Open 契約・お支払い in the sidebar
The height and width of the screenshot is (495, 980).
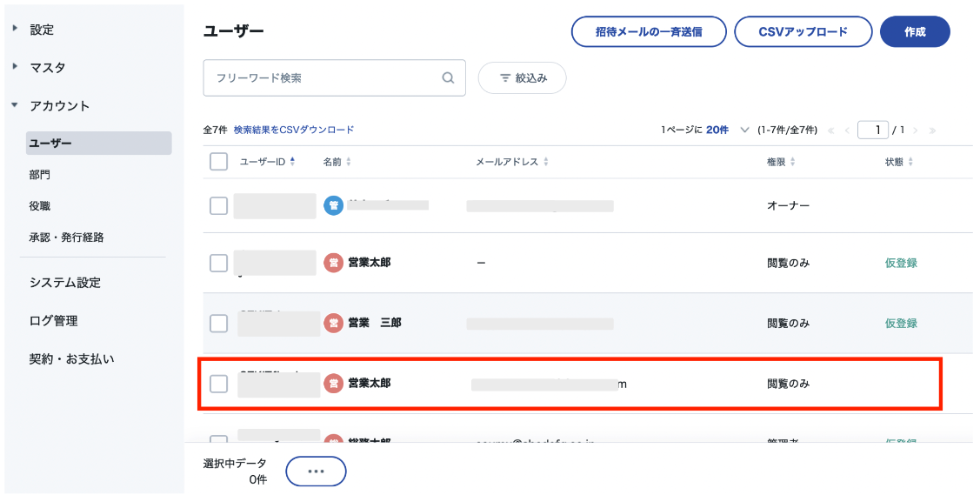(72, 359)
